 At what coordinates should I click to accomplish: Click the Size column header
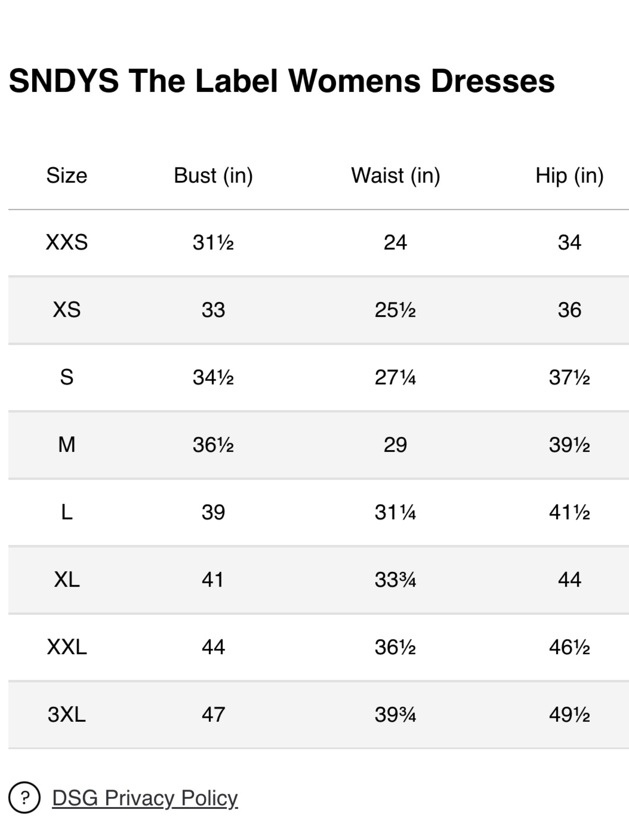point(67,175)
